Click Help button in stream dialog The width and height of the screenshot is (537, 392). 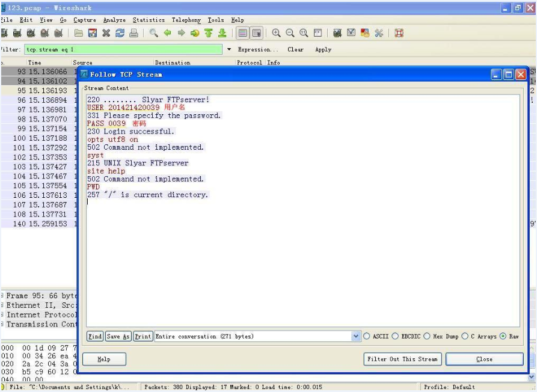click(x=104, y=359)
